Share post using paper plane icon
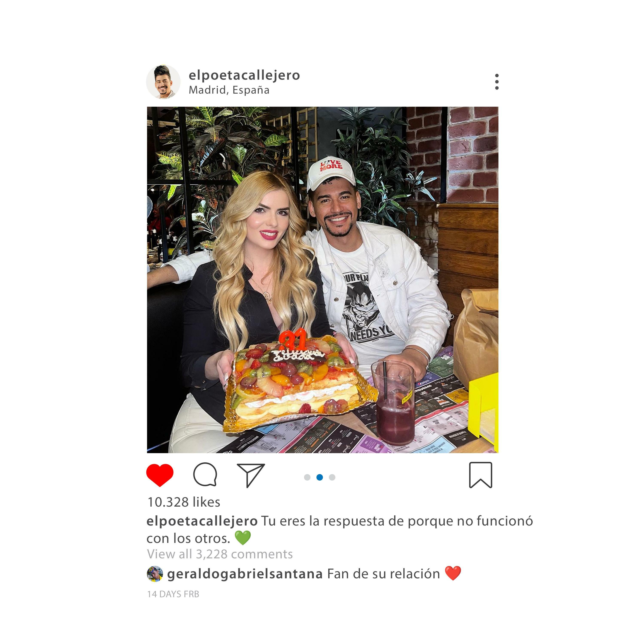This screenshot has width=644, height=644. point(251,475)
